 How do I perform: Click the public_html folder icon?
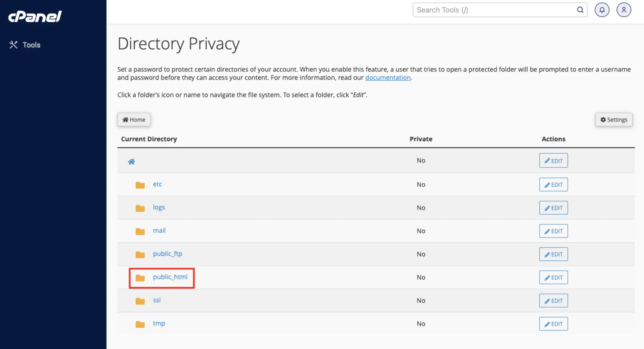pyautogui.click(x=140, y=278)
